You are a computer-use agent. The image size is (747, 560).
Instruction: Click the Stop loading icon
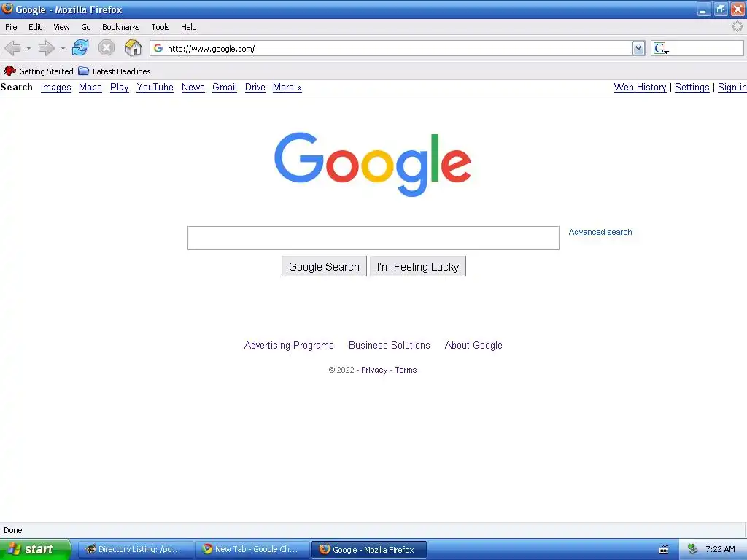pos(107,47)
